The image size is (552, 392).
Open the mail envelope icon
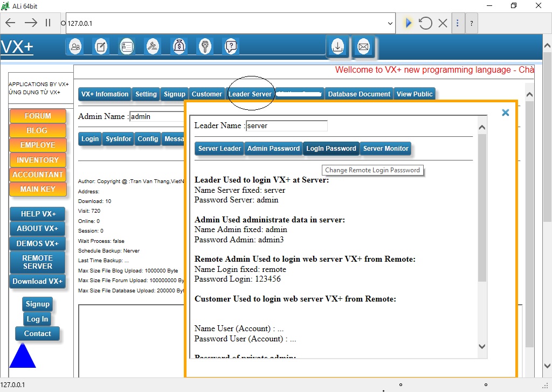point(363,47)
